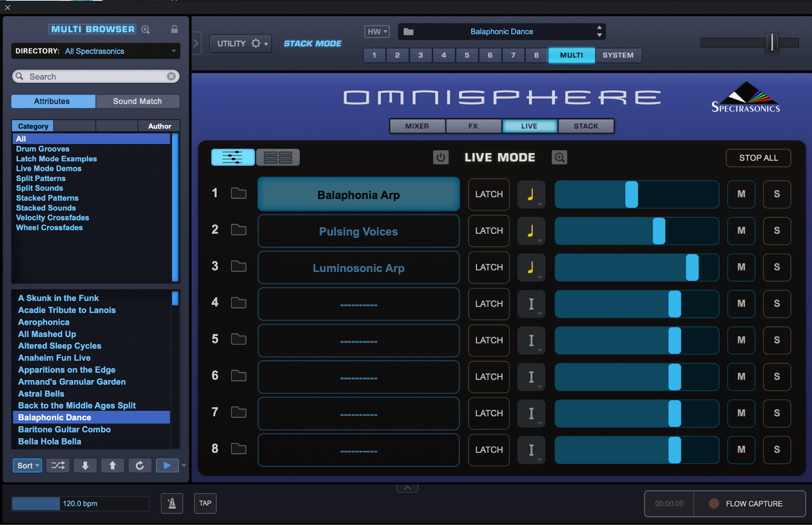Shuffle the multi list
The height and width of the screenshot is (525, 812).
tap(58, 465)
